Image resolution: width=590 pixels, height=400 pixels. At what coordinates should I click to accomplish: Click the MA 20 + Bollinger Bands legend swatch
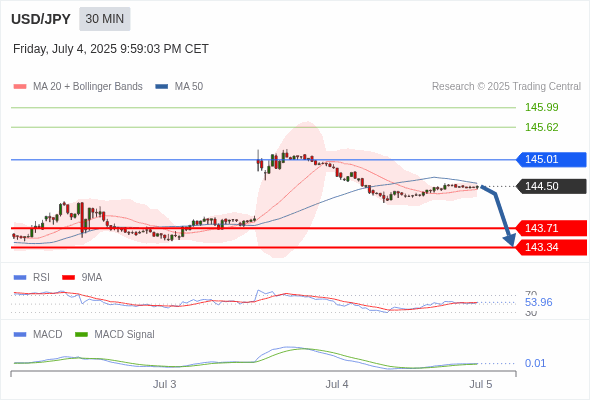pos(20,87)
